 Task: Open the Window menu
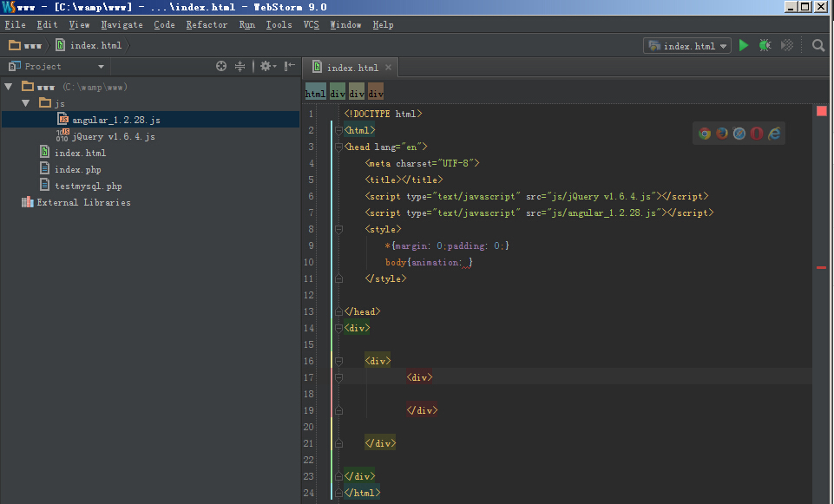345,24
